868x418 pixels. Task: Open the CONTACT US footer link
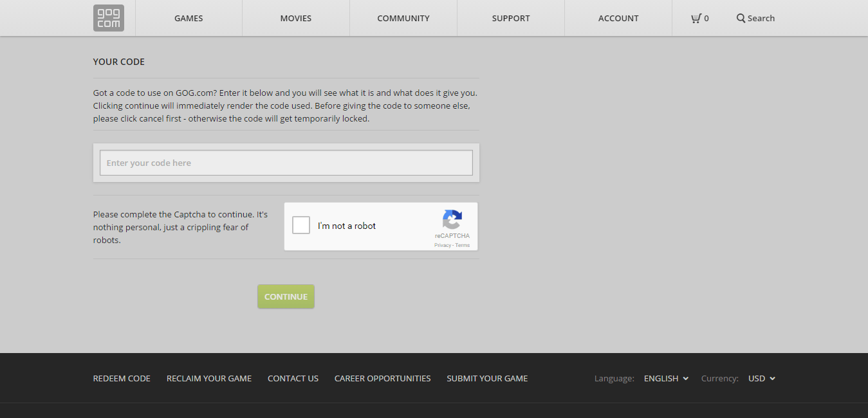293,378
